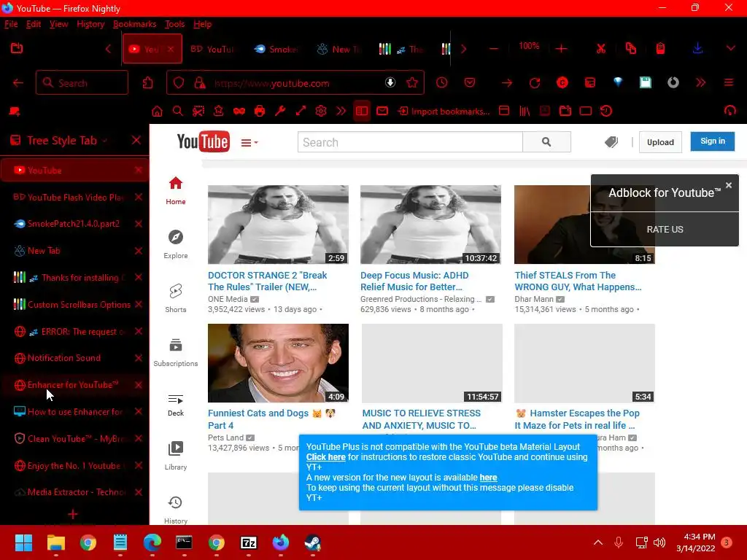The image size is (747, 560).
Task: Click the Cut scissors toolbar icon
Action: pyautogui.click(x=601, y=48)
